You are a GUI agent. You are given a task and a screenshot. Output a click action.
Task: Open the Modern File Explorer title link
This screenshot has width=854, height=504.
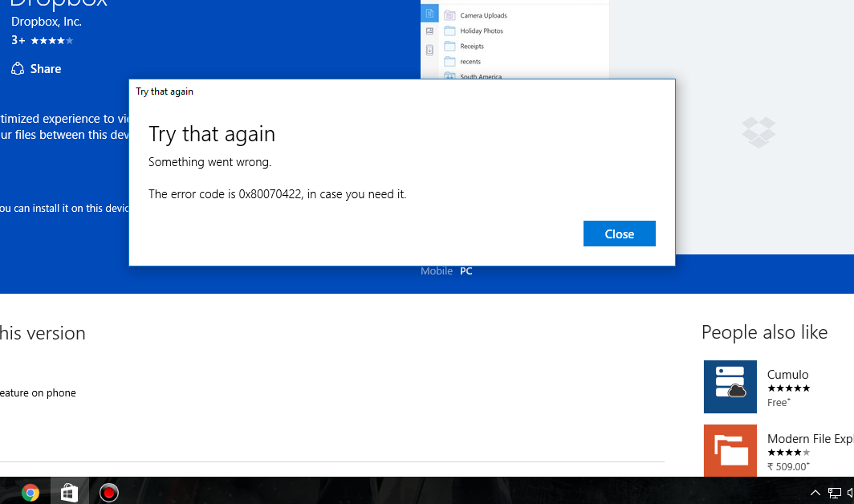pyautogui.click(x=811, y=439)
